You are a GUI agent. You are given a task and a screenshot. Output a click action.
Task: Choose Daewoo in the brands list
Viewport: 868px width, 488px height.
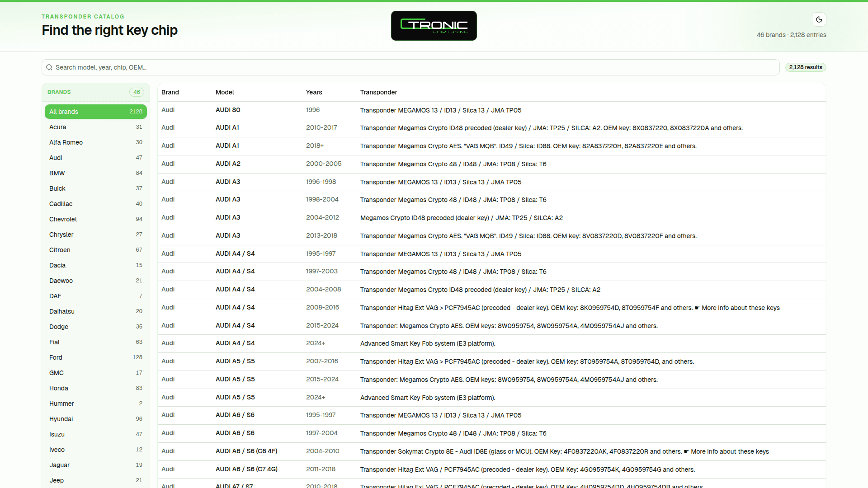click(x=96, y=281)
